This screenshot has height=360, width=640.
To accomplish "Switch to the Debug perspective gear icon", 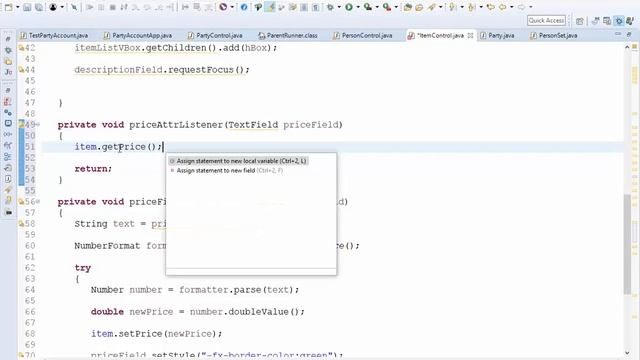I will [x=619, y=21].
